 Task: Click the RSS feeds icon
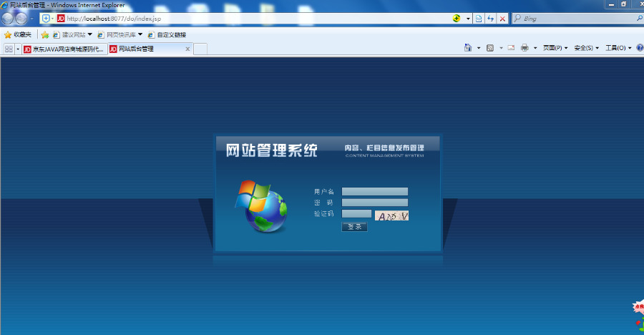coord(490,48)
